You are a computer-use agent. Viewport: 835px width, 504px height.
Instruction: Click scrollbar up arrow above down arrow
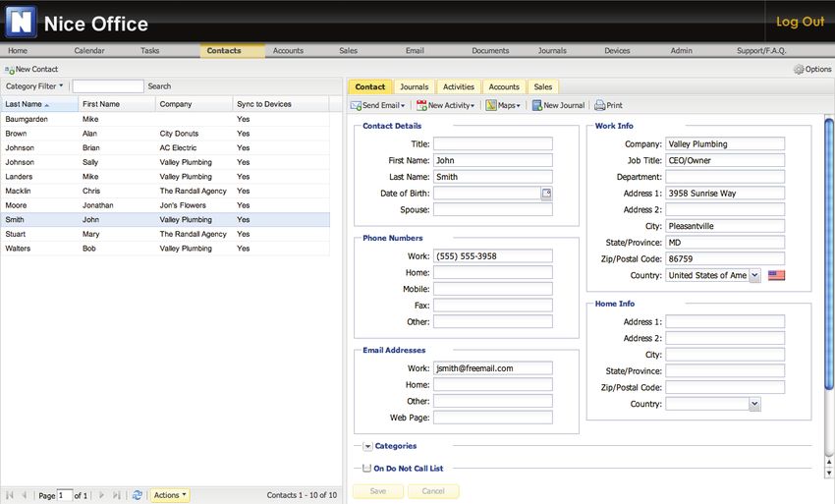(828, 463)
